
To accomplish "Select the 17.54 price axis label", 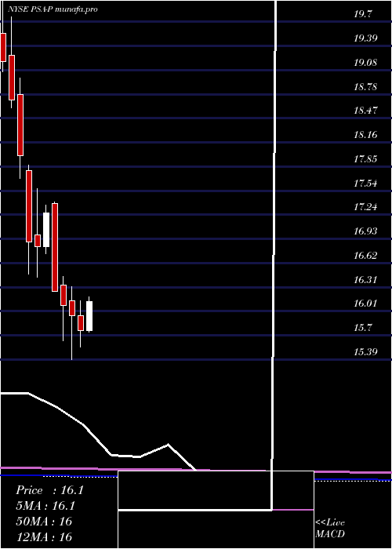I will tap(365, 183).
